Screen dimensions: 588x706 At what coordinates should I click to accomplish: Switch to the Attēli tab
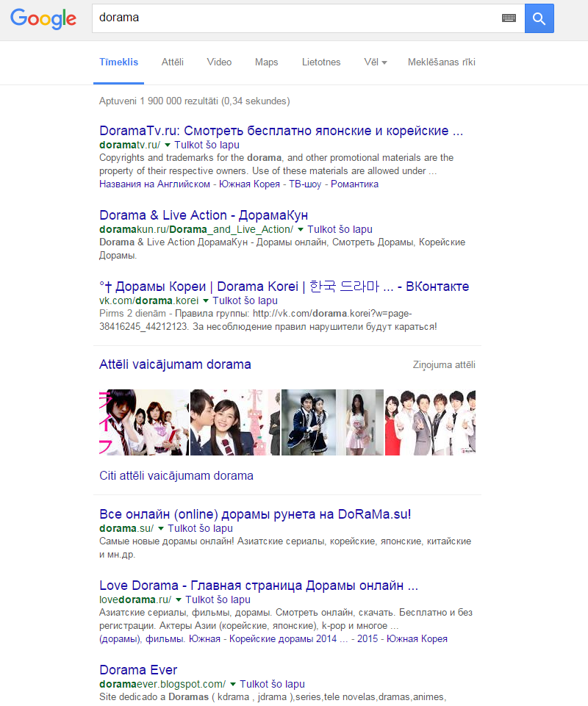[x=173, y=62]
